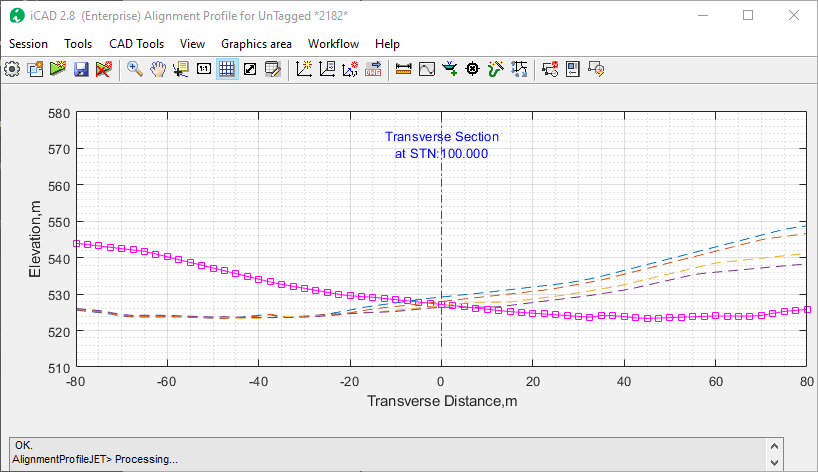Click the 1:1 scale reset icon
The image size is (818, 472).
204,69
